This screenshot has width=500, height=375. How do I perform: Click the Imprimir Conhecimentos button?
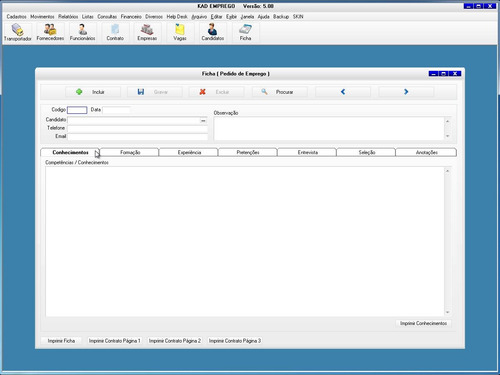click(x=423, y=323)
